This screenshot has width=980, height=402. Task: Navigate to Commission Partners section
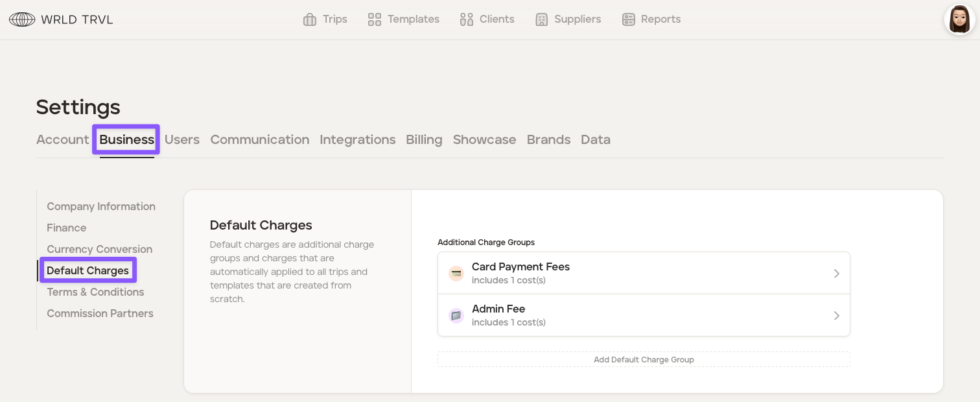click(x=100, y=313)
